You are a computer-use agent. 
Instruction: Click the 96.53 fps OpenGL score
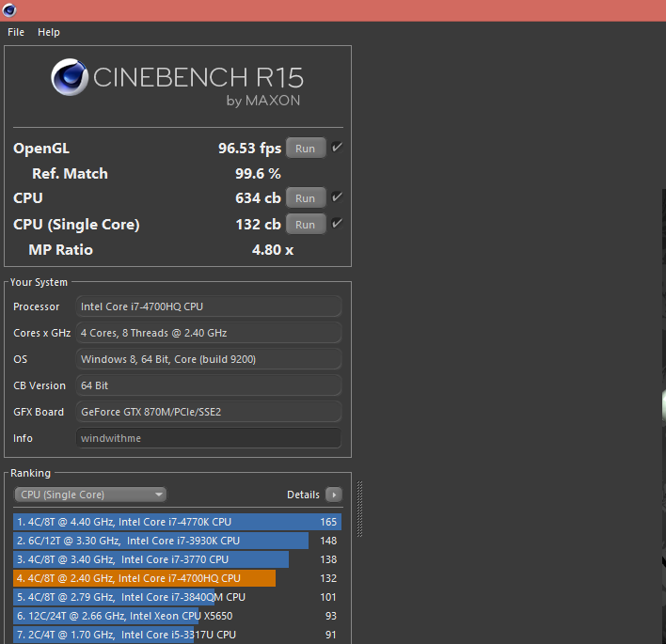(250, 149)
